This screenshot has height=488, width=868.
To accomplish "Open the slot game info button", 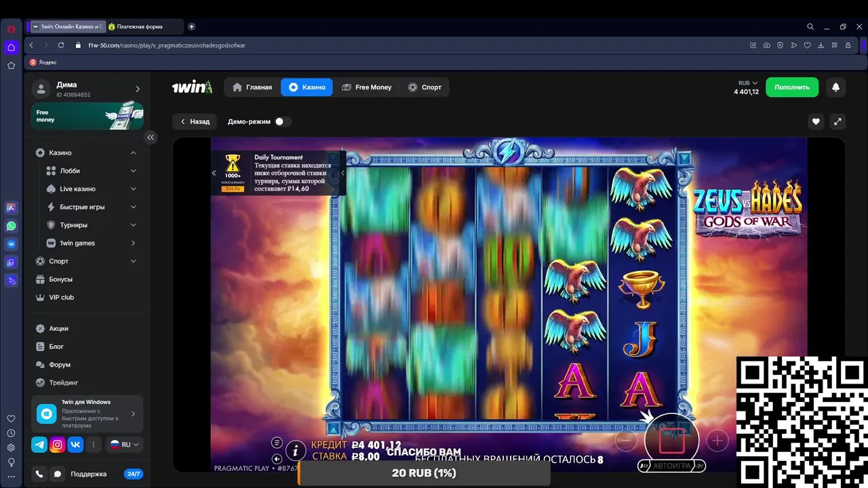I will (x=296, y=450).
